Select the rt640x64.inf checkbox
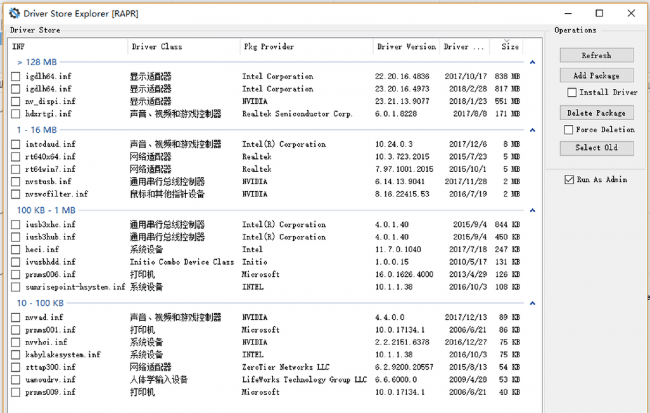 tap(16, 157)
